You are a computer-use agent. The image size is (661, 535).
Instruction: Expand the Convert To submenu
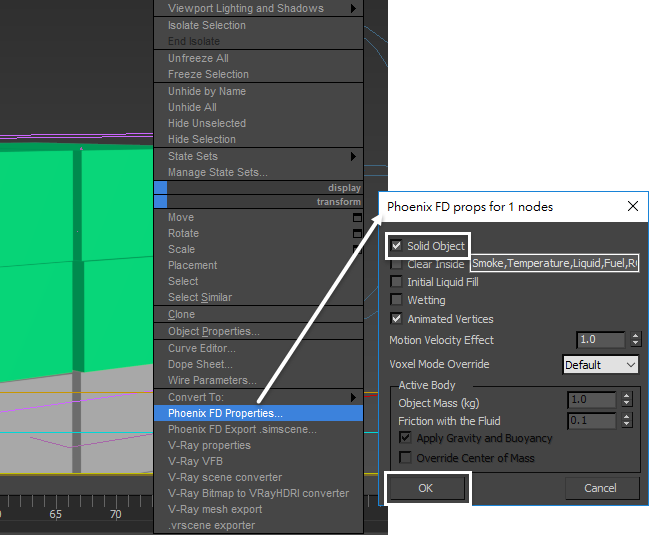pyautogui.click(x=353, y=397)
